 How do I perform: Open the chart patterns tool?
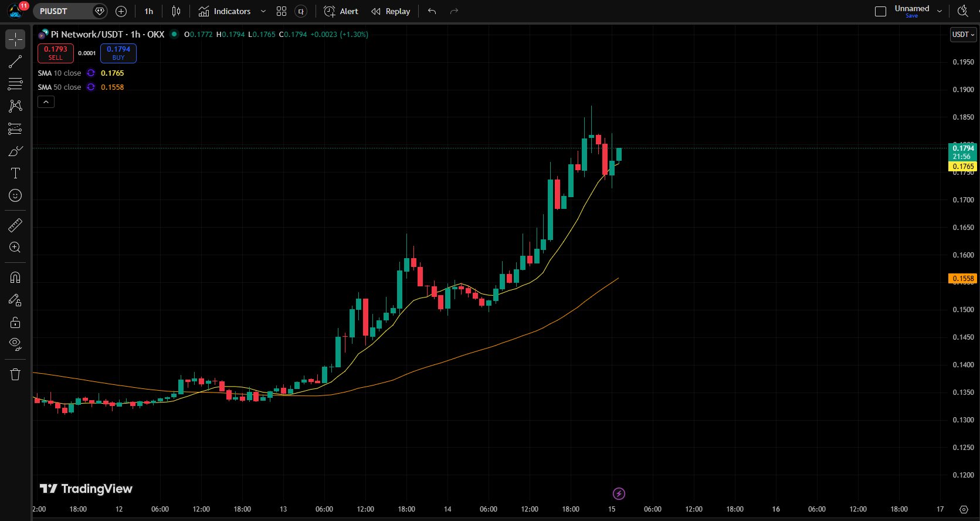(x=15, y=106)
